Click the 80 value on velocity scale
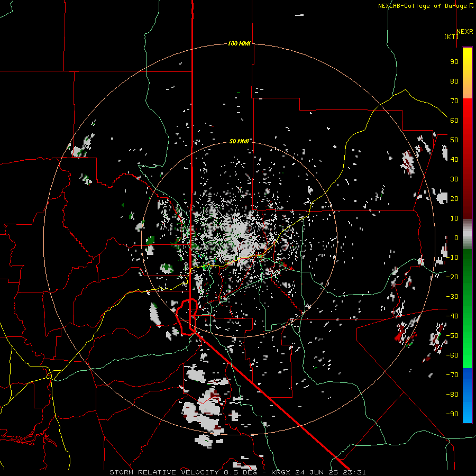476x476 pixels. [454, 81]
